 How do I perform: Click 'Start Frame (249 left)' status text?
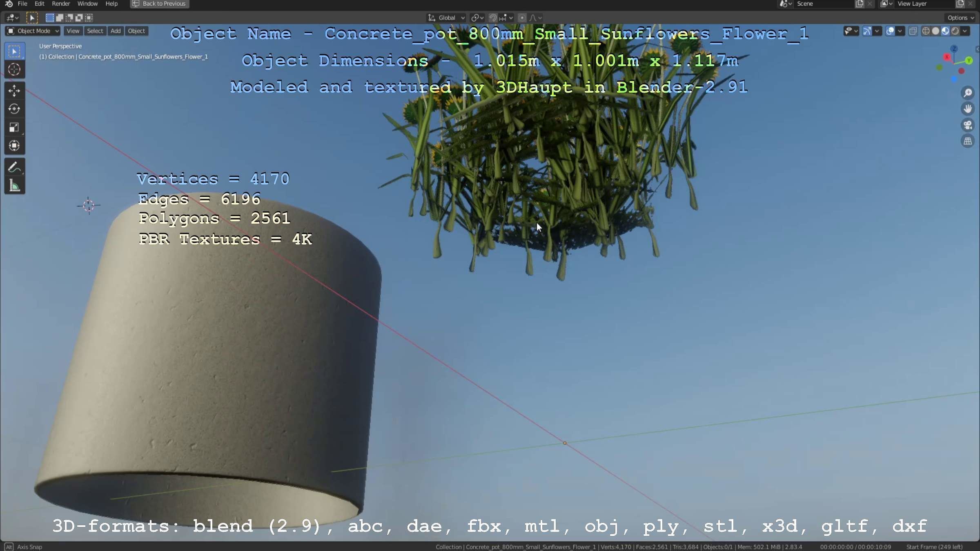click(934, 547)
